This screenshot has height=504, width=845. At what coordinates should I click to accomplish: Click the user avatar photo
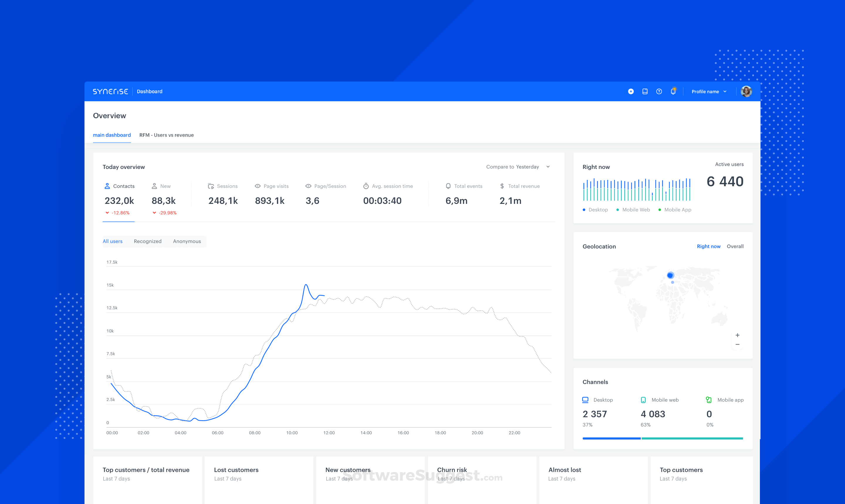click(746, 91)
